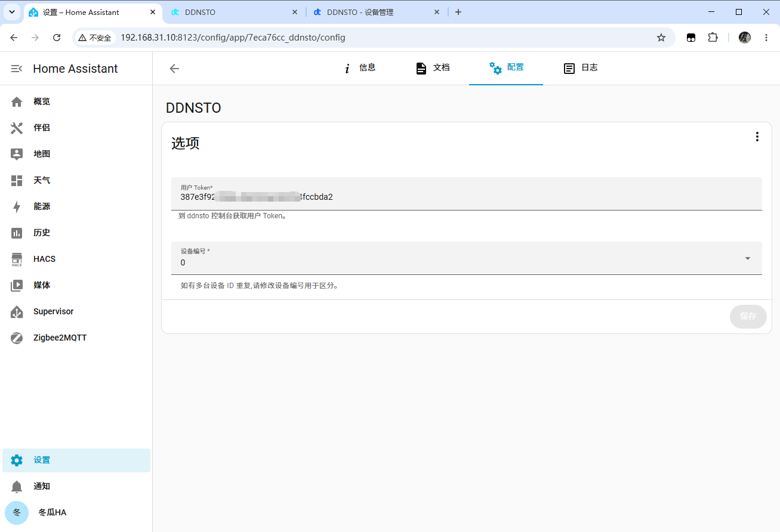This screenshot has height=532, width=780.
Task: Click the Home Assistant sidebar title
Action: pos(75,69)
